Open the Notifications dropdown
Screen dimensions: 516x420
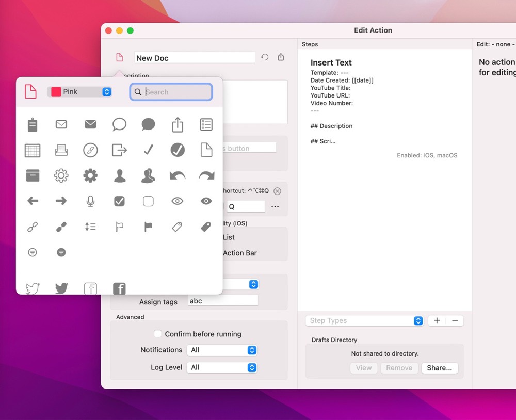click(222, 350)
